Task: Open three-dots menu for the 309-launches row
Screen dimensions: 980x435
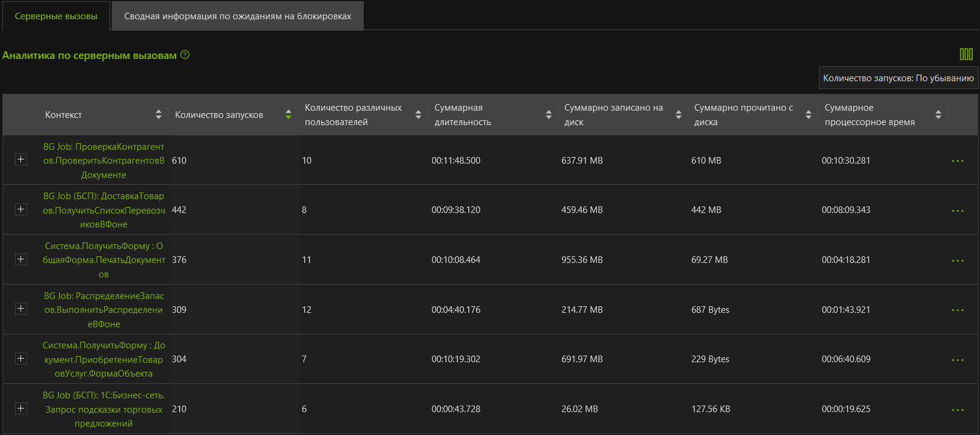Action: tap(957, 310)
